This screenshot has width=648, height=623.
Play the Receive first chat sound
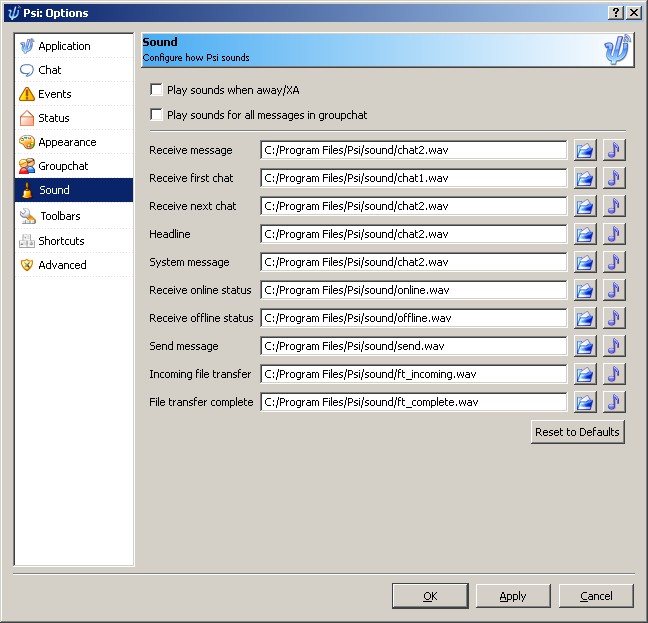click(x=614, y=178)
